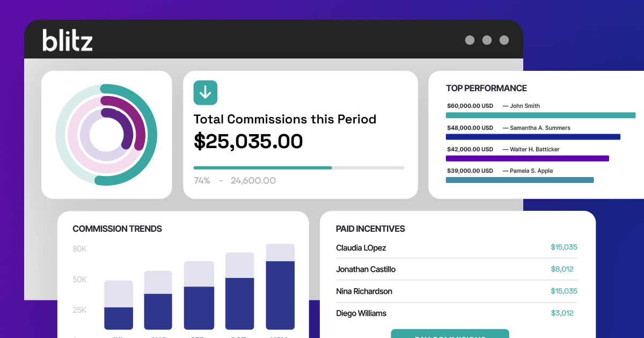This screenshot has width=644, height=338.
Task: Open Nina Richardson incentive row
Action: (x=457, y=291)
